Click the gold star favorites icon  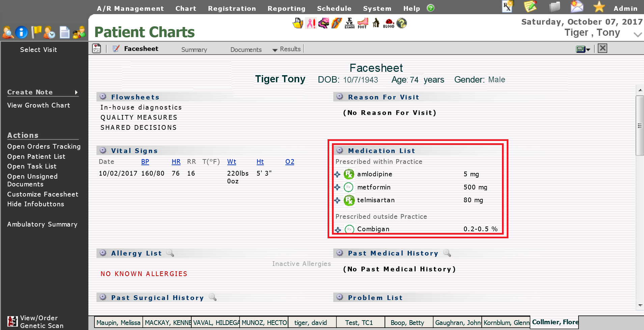click(x=599, y=6)
